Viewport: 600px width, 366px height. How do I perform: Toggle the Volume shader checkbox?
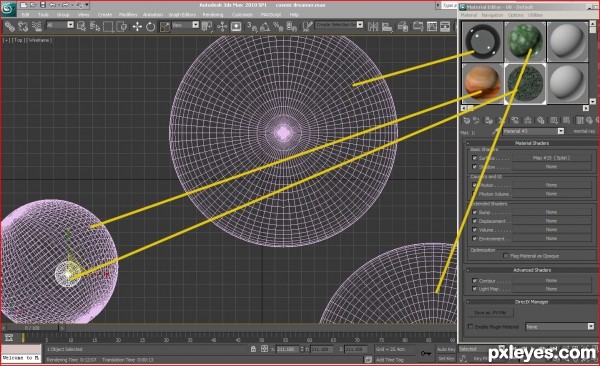click(474, 230)
